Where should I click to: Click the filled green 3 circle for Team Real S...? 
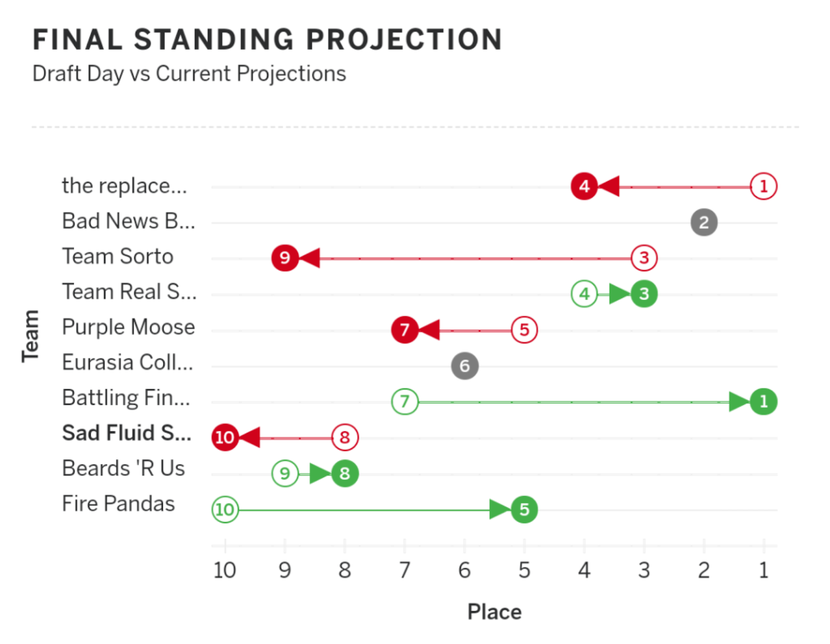point(644,294)
